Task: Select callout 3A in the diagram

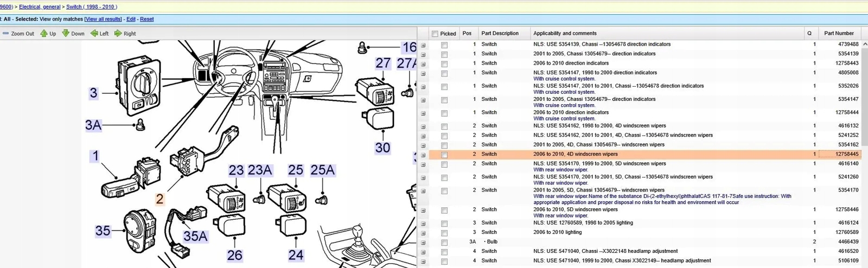Action: pyautogui.click(x=93, y=125)
